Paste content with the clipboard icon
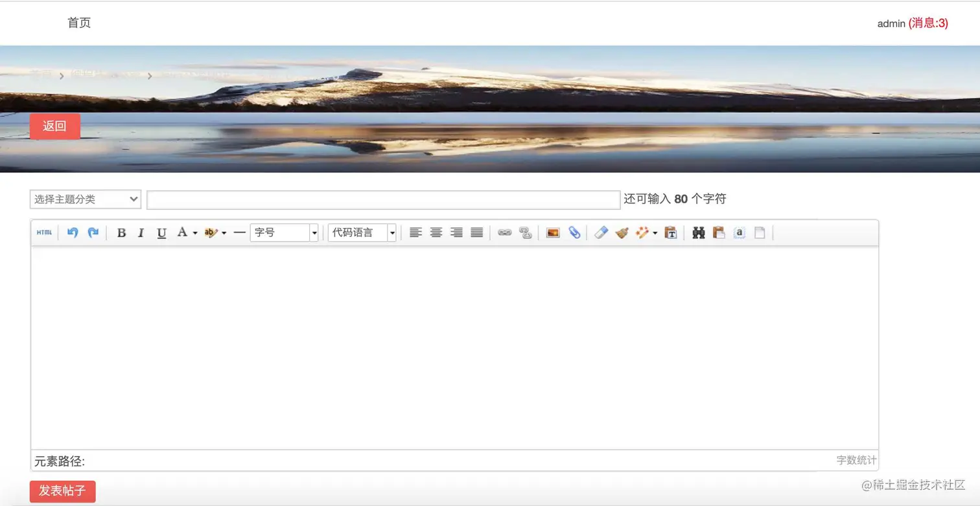 (x=719, y=233)
